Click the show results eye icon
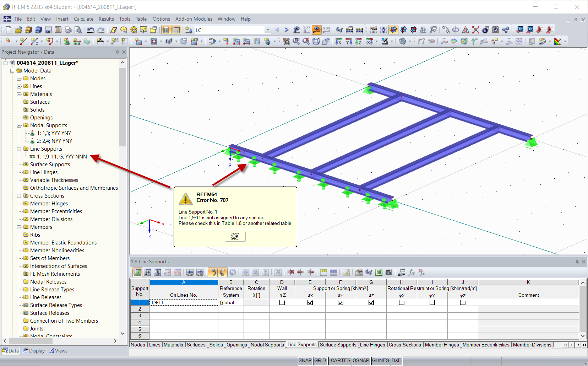The width and height of the screenshot is (588, 366). click(317, 30)
